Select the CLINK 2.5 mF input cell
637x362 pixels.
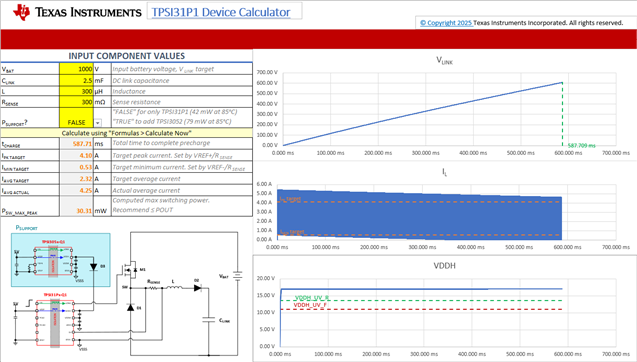click(76, 80)
